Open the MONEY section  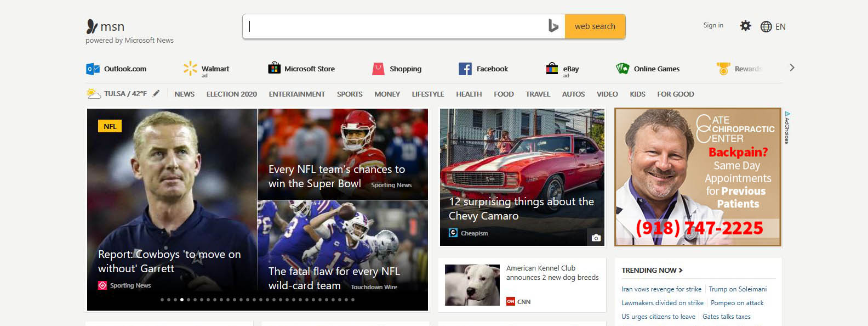[387, 94]
